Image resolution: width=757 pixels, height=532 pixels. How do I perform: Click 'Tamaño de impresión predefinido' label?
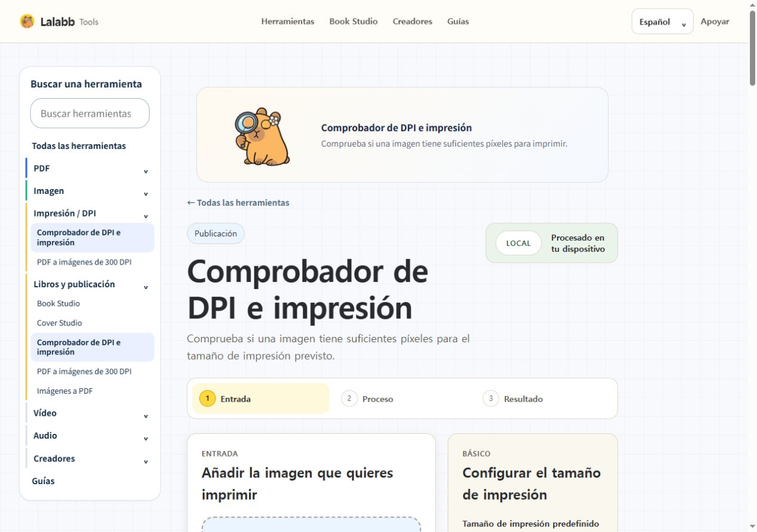[531, 524]
